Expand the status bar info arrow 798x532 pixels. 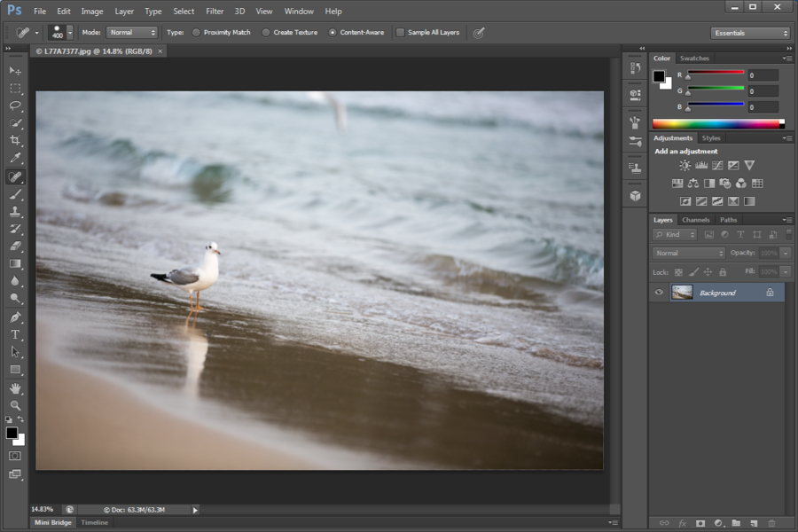(x=195, y=510)
